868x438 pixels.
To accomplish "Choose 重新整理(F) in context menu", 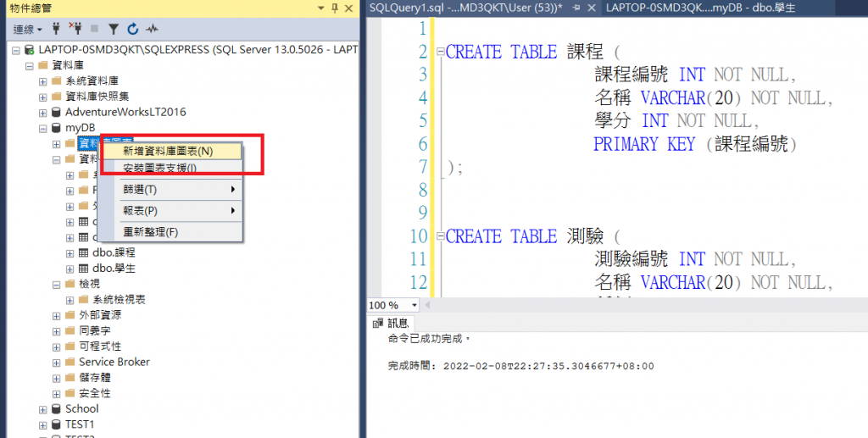I will (171, 232).
